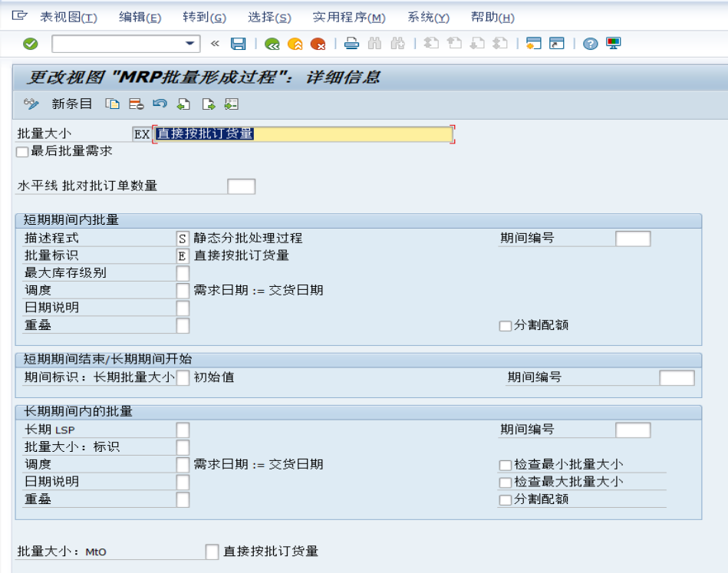Click the Copy As icon
This screenshot has height=573, width=728.
pyautogui.click(x=112, y=104)
